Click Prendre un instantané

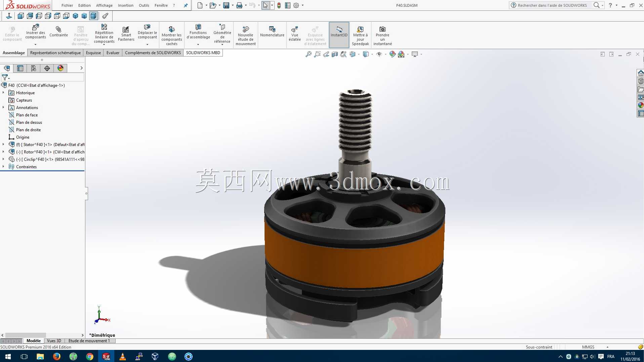(x=383, y=36)
